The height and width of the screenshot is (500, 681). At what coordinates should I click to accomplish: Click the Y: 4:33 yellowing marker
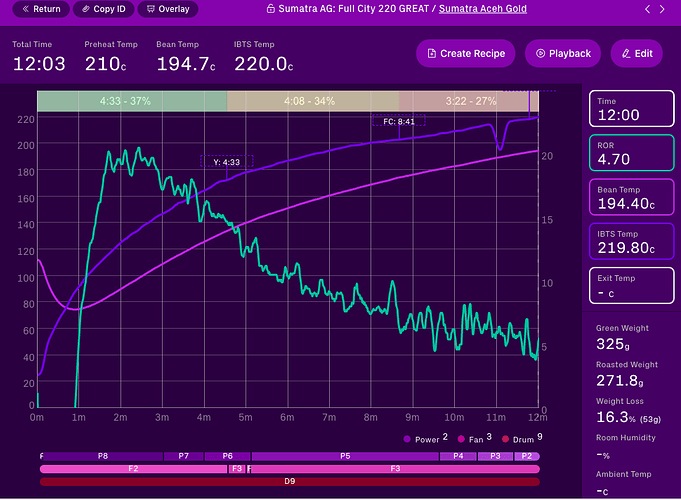tap(226, 161)
